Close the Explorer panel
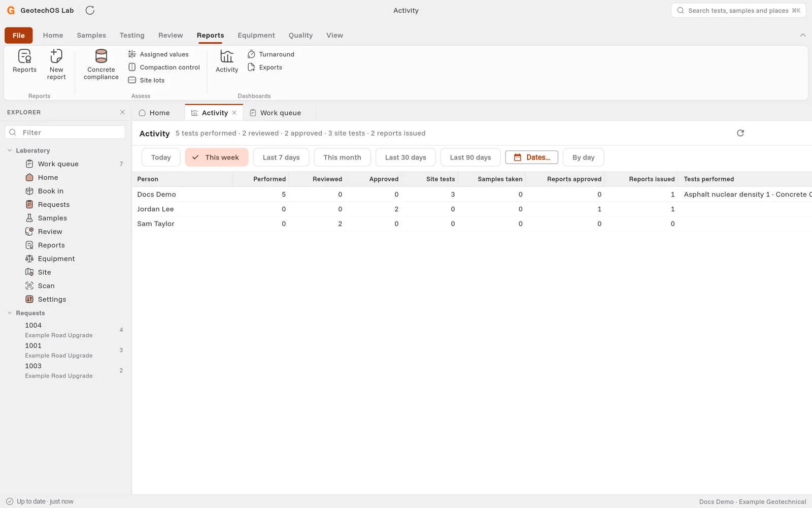The height and width of the screenshot is (508, 812). click(x=122, y=112)
